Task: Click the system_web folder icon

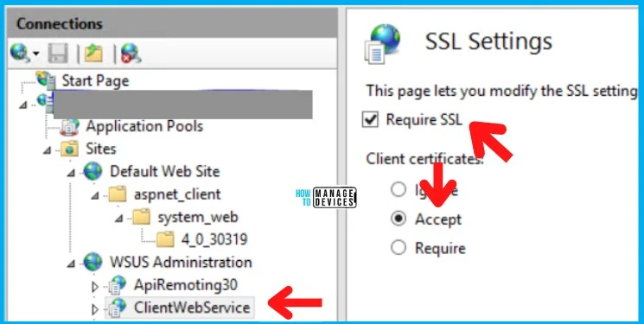Action: point(142,217)
